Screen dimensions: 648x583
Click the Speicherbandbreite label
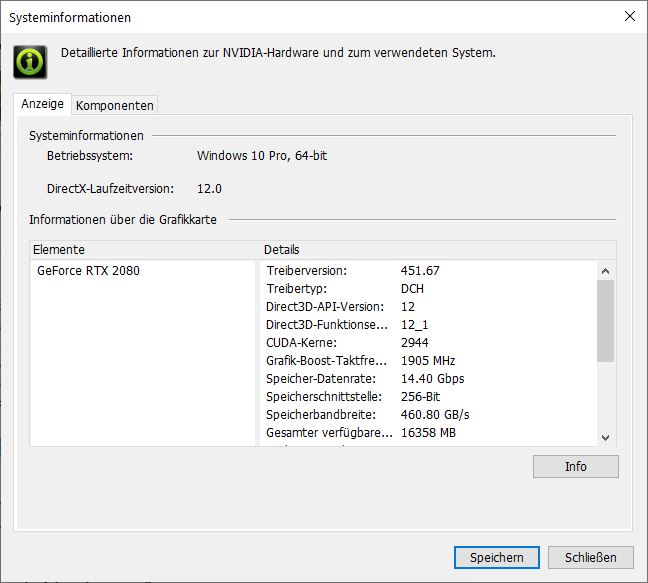(x=321, y=414)
